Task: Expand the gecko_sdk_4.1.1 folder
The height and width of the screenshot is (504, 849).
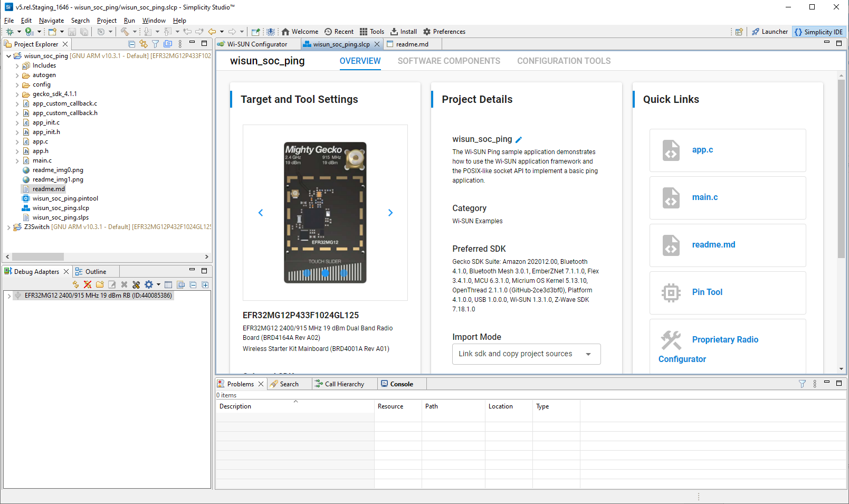Action: point(18,94)
